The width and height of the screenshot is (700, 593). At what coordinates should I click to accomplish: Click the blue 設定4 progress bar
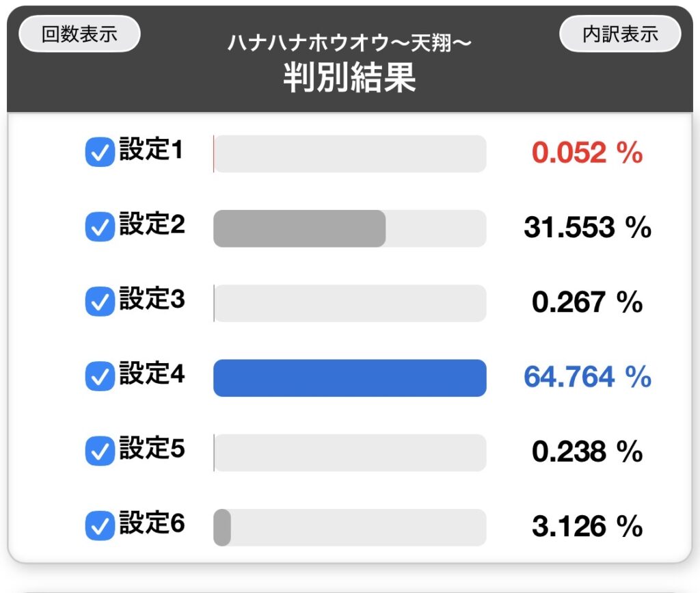tap(349, 378)
